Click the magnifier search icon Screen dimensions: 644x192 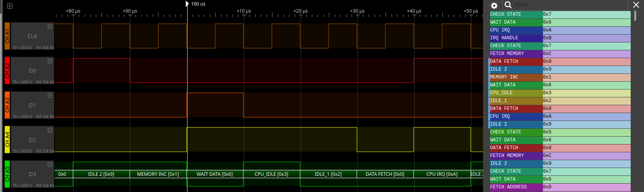508,5
